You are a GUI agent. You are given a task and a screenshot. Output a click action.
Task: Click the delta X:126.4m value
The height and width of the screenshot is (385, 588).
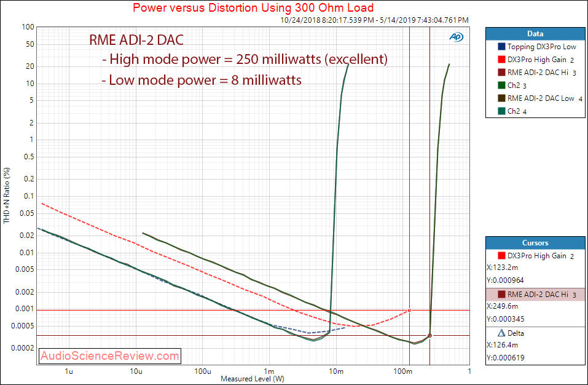[503, 345]
